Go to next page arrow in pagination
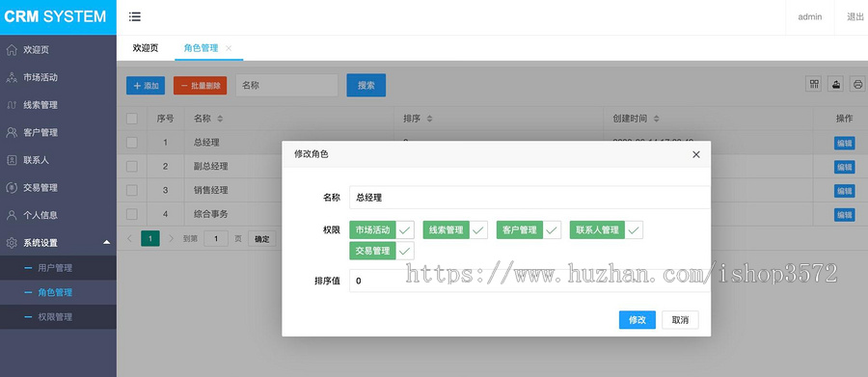 click(171, 238)
